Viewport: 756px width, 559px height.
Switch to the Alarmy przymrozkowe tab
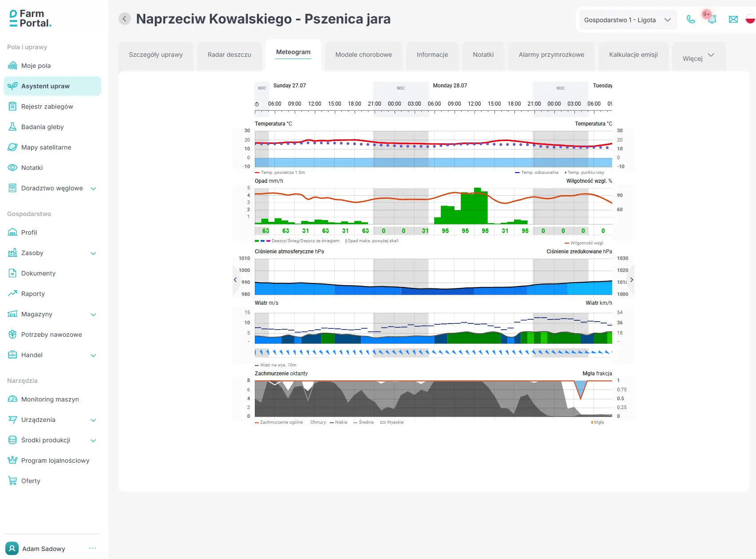tap(551, 55)
